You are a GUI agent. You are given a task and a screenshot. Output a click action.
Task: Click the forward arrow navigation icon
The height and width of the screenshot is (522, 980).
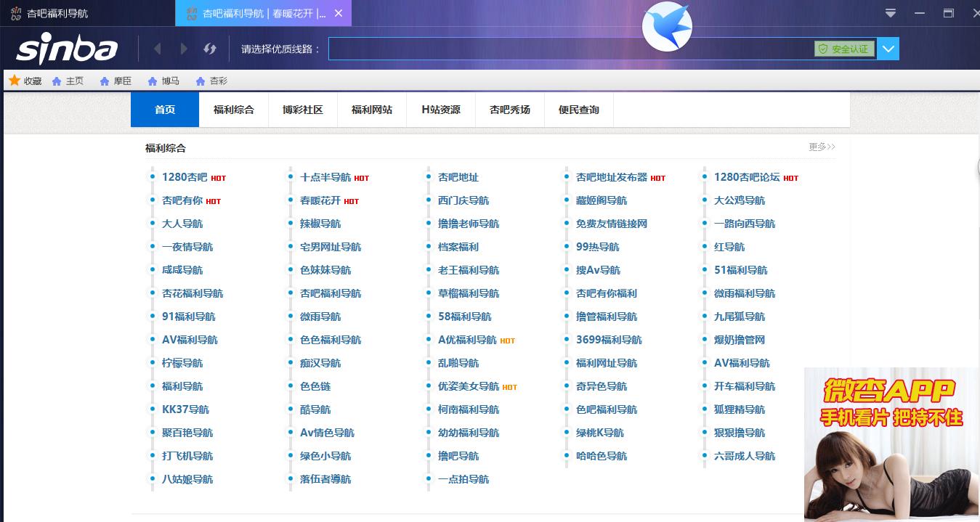(184, 49)
